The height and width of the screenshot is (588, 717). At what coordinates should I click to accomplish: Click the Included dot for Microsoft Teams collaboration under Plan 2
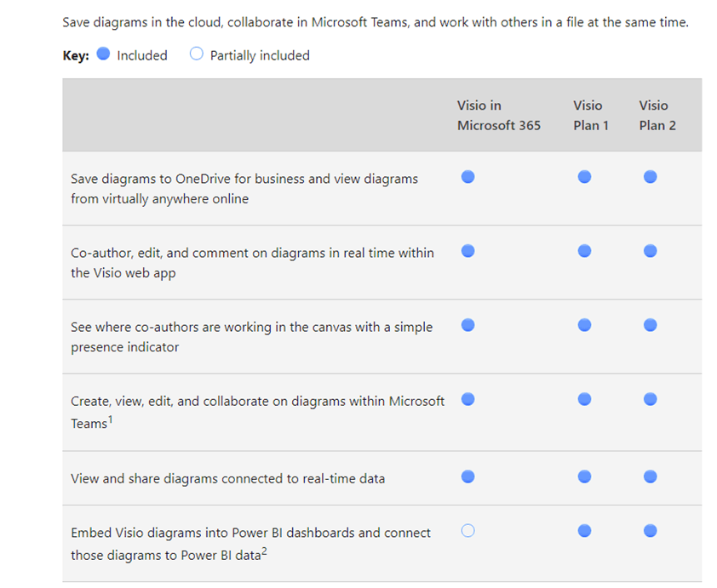(x=650, y=398)
